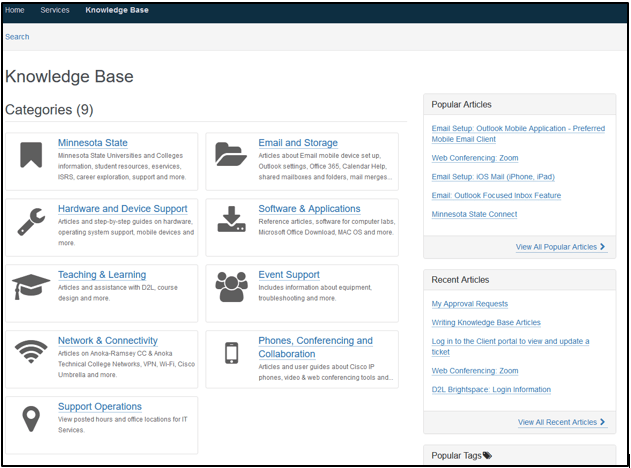
Task: Open the Search link below the navigation bar
Action: point(17,37)
